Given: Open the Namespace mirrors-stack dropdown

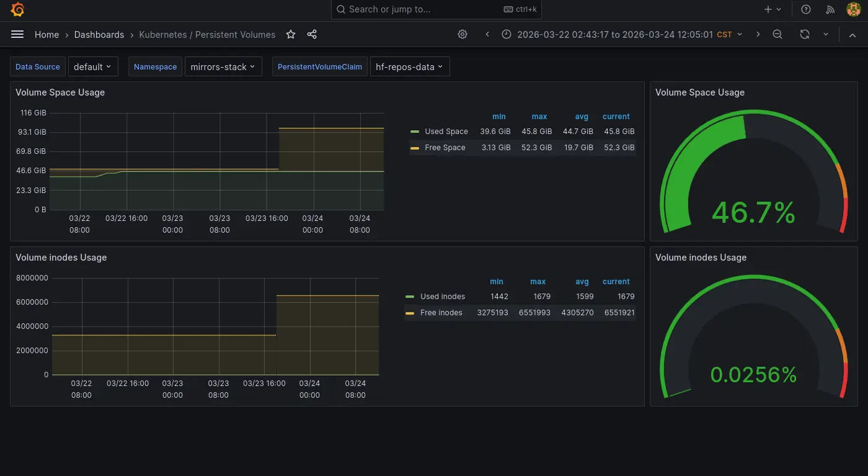Looking at the screenshot, I should (223, 67).
